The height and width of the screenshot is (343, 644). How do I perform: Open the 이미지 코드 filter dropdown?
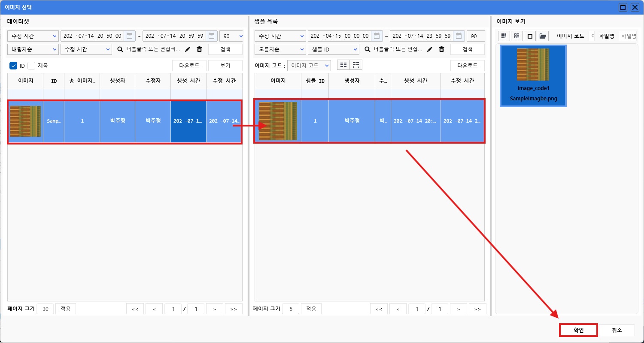point(309,65)
